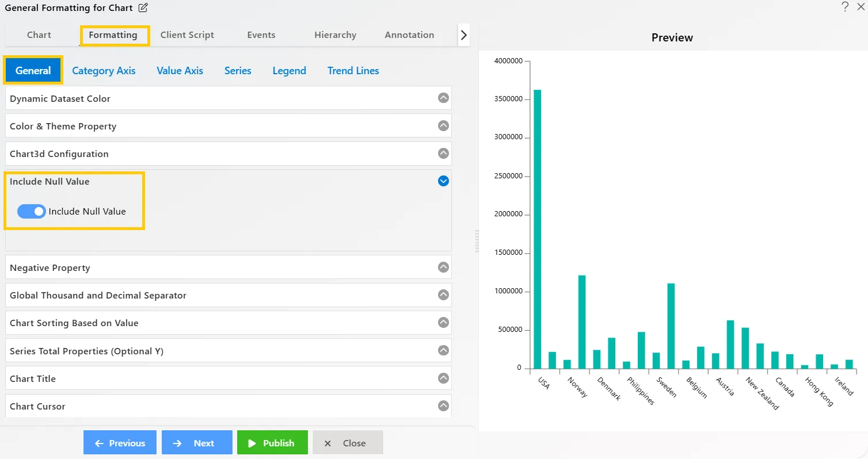Expand Chart3d Configuration chevron
This screenshot has width=868, height=459.
443,153
